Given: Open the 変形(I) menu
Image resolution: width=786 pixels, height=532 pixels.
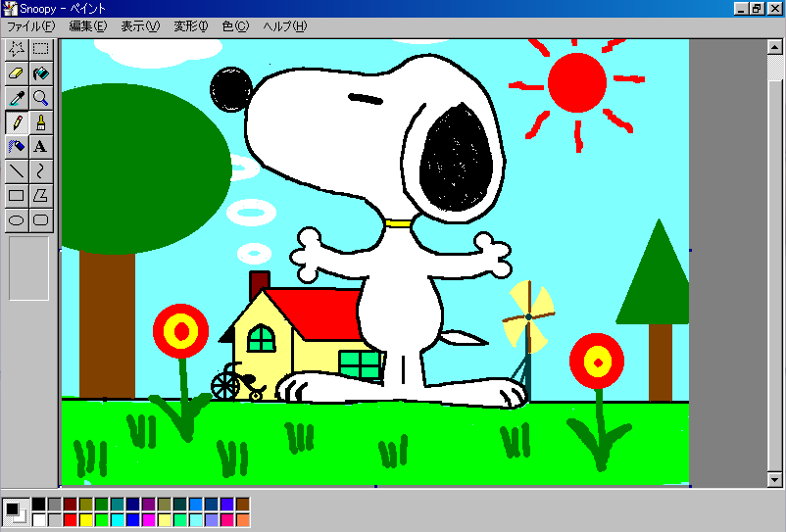Looking at the screenshot, I should point(190,26).
